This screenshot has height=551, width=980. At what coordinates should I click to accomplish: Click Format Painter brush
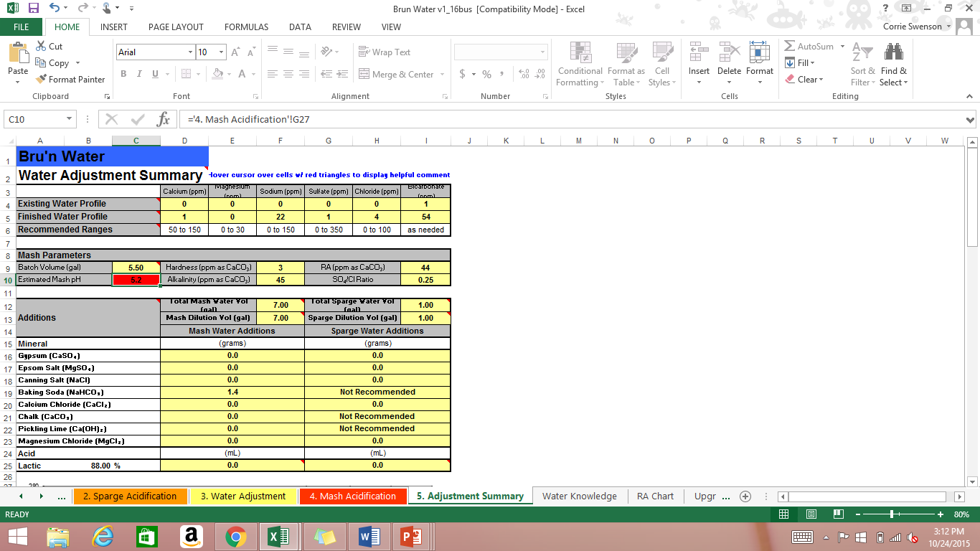point(70,79)
